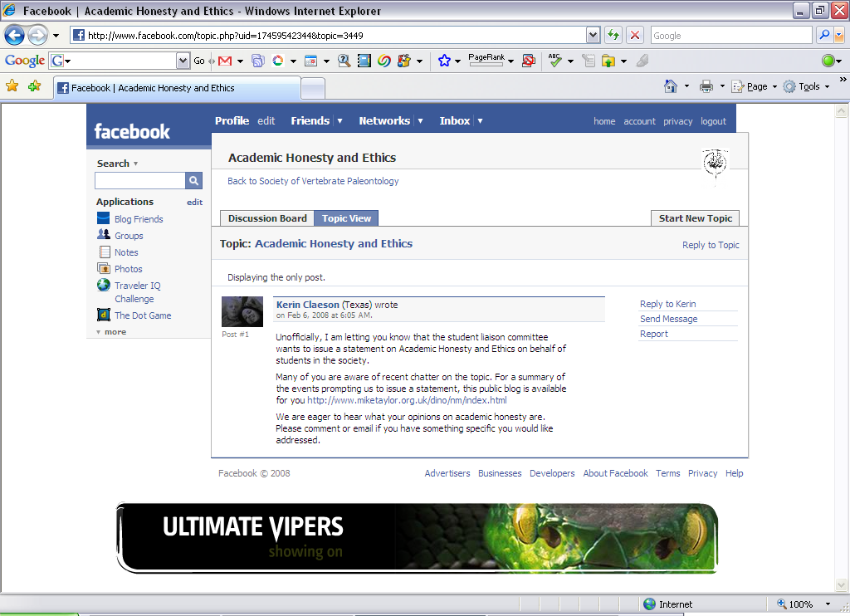Click the Notes application icon
Screen dimensions: 850x616
104,252
